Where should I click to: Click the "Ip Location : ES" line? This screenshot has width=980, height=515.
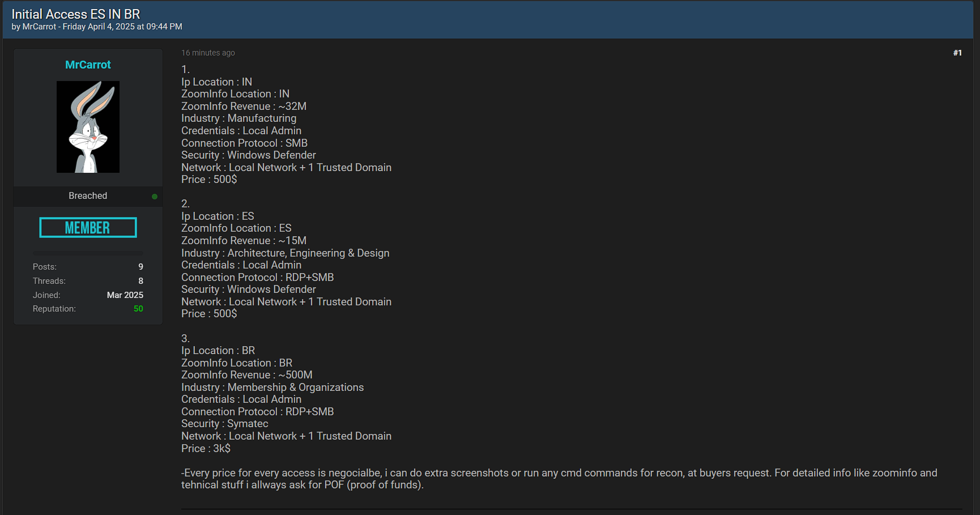(x=218, y=216)
